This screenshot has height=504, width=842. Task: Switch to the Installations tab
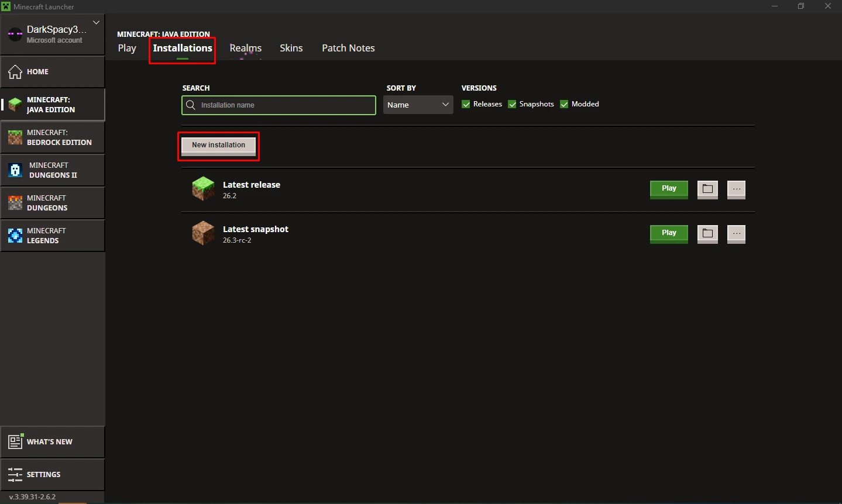(183, 48)
